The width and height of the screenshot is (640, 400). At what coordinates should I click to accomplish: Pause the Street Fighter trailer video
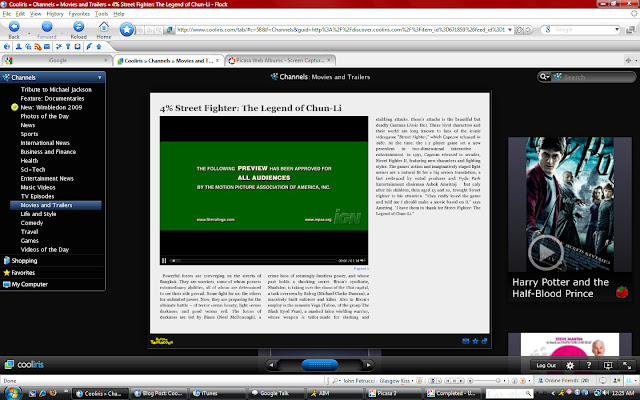tap(164, 260)
